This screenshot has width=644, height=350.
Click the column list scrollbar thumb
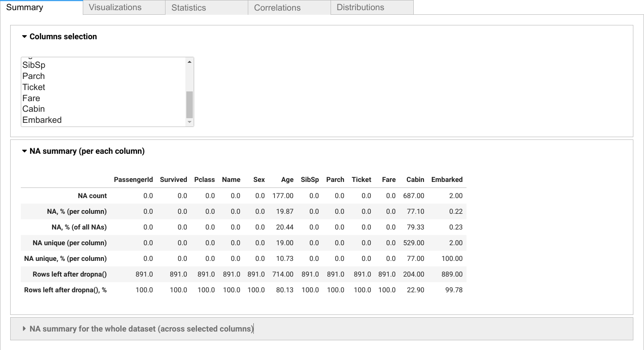tap(190, 104)
